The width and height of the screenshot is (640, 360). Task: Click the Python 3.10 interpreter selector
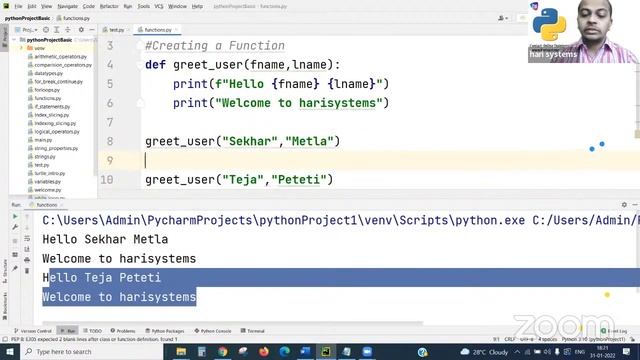(593, 339)
